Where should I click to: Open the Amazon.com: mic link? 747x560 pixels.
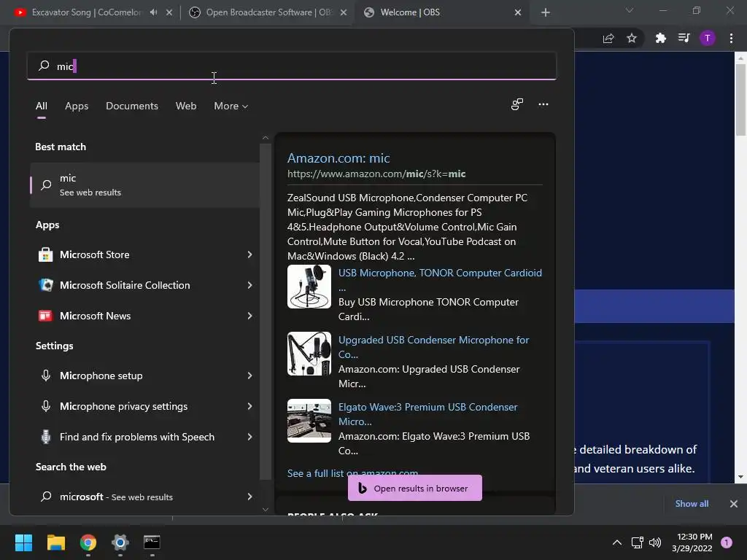point(338,158)
